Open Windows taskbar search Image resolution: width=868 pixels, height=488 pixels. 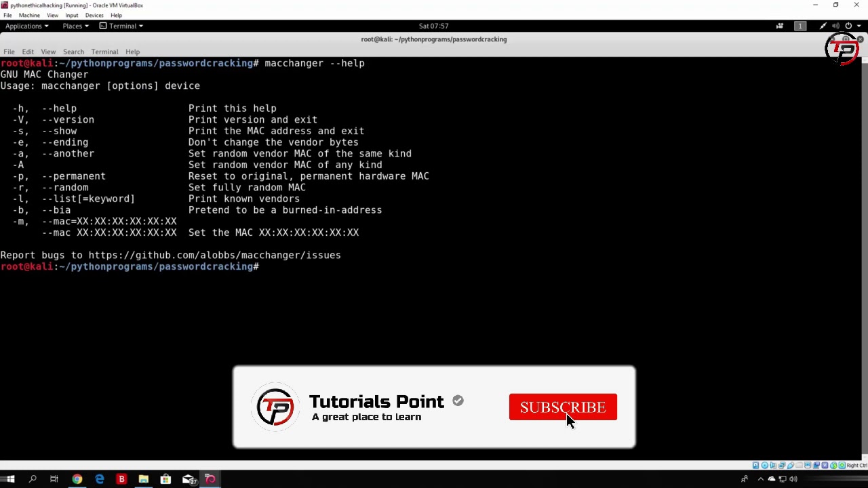[32, 479]
